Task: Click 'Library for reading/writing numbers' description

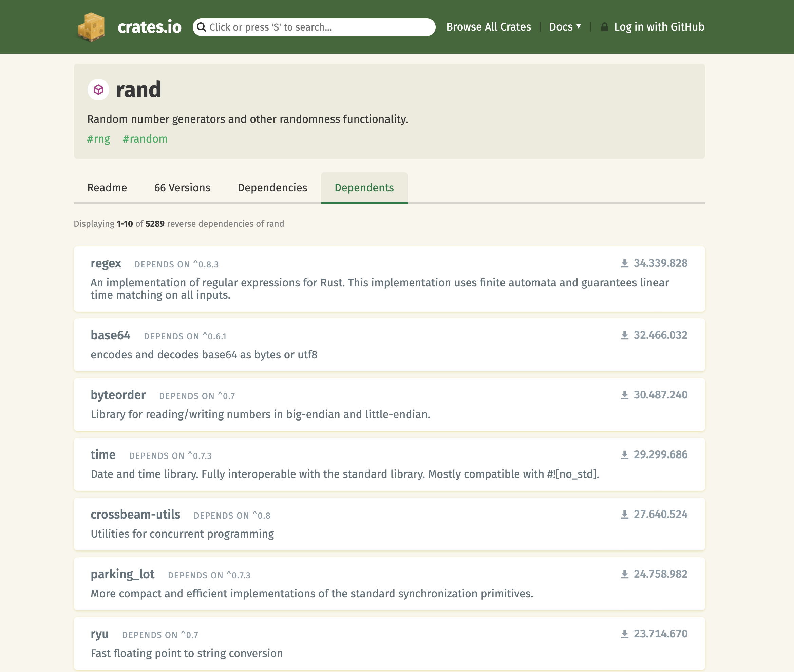Action: point(261,414)
